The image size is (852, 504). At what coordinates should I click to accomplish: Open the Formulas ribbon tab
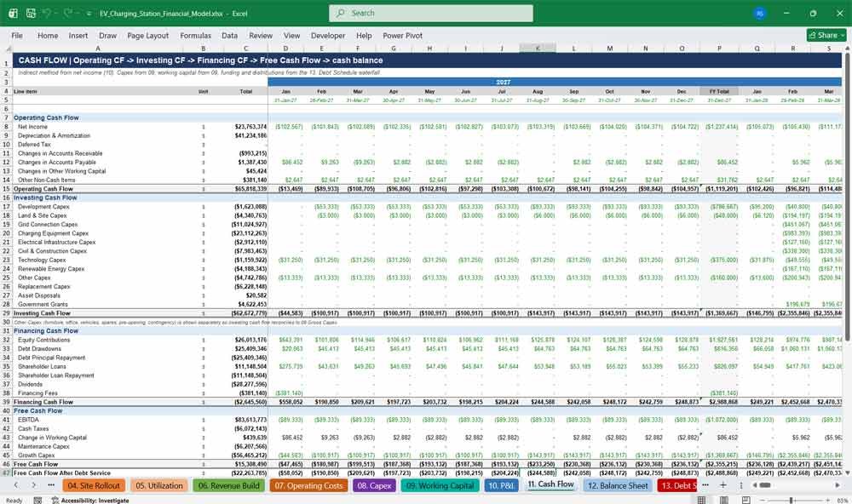(196, 35)
